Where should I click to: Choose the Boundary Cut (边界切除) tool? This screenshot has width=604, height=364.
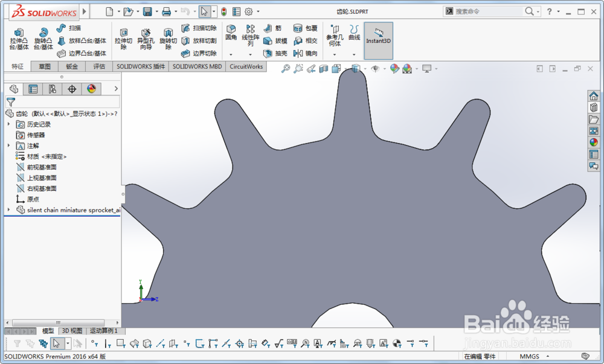click(x=199, y=54)
